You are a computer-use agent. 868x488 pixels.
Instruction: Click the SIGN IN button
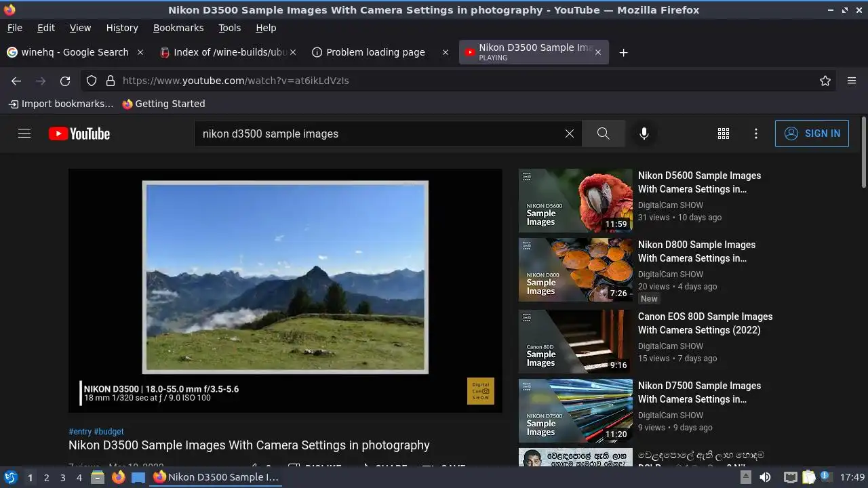point(812,134)
